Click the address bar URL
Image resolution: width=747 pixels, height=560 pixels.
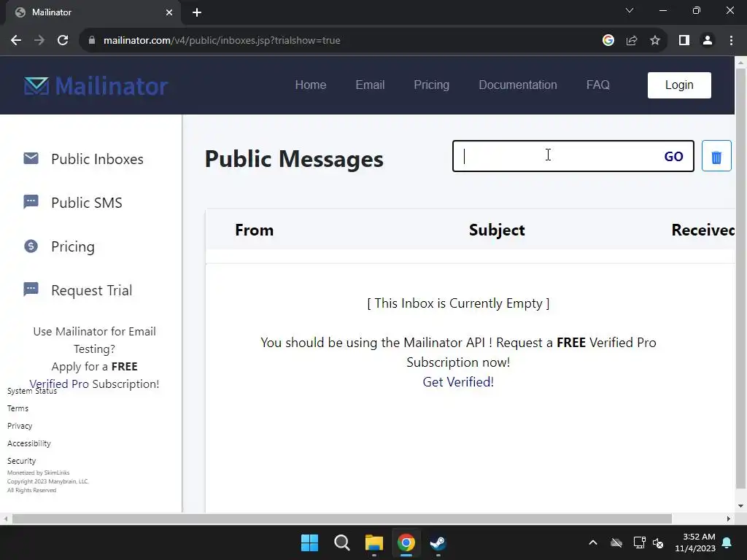click(222, 41)
